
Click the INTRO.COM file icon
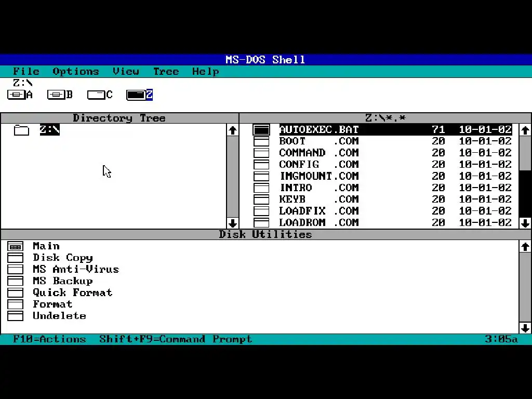261,188
